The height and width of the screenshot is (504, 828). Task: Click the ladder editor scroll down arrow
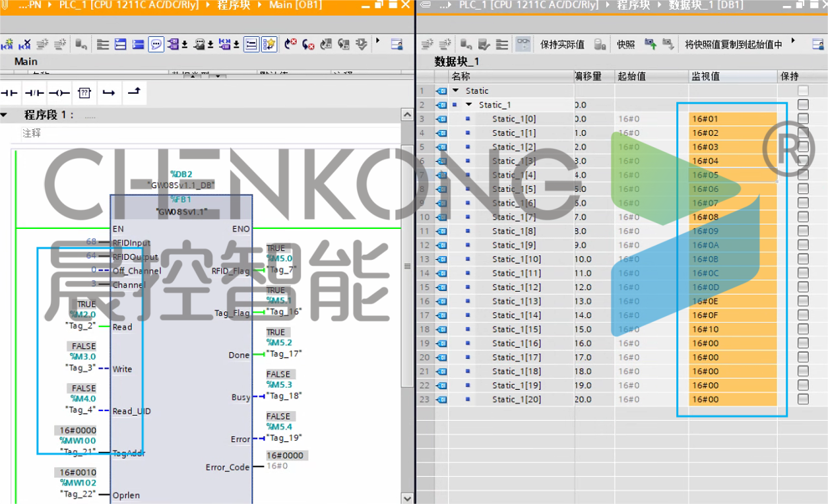(x=408, y=498)
